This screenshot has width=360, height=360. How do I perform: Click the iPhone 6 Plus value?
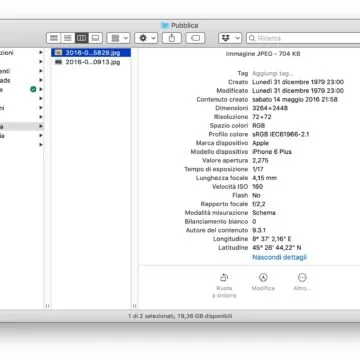[272, 152]
